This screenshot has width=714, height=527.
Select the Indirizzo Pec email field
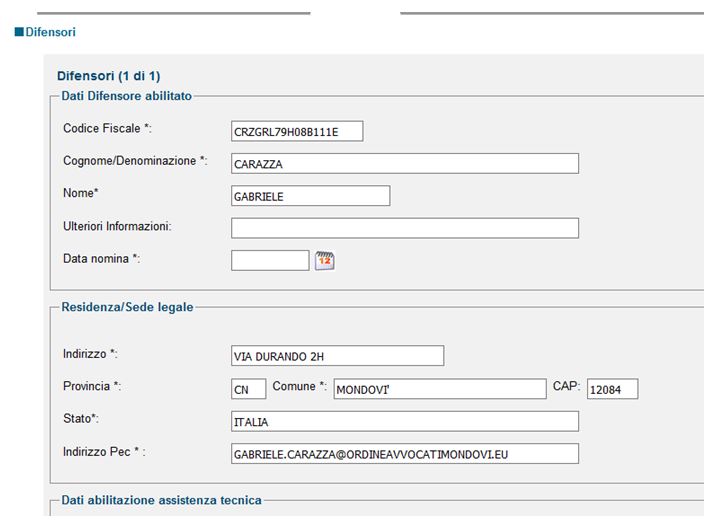point(404,454)
